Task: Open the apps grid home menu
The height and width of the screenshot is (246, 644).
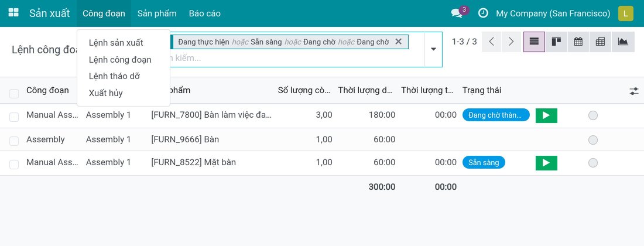Action: coord(13,13)
